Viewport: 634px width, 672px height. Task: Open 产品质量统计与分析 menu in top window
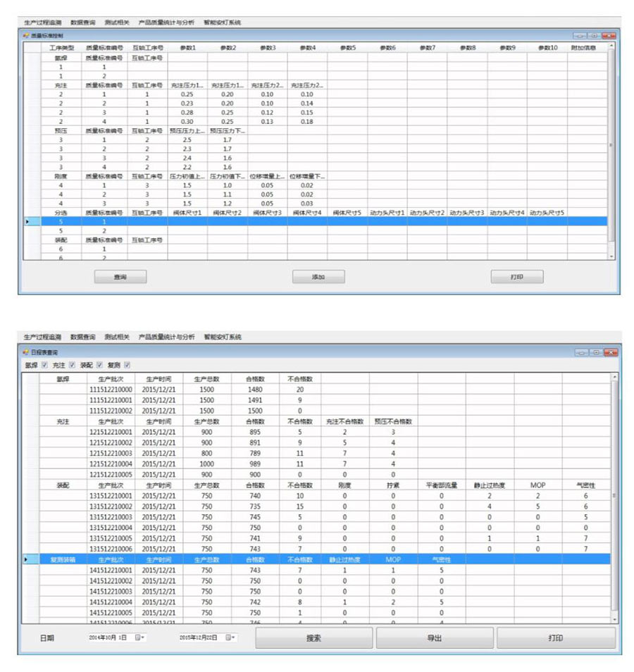(167, 23)
